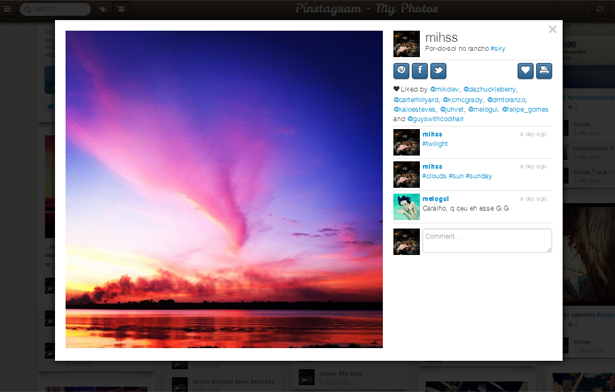Open the #sunday hashtag
This screenshot has height=392, width=615.
tap(479, 176)
